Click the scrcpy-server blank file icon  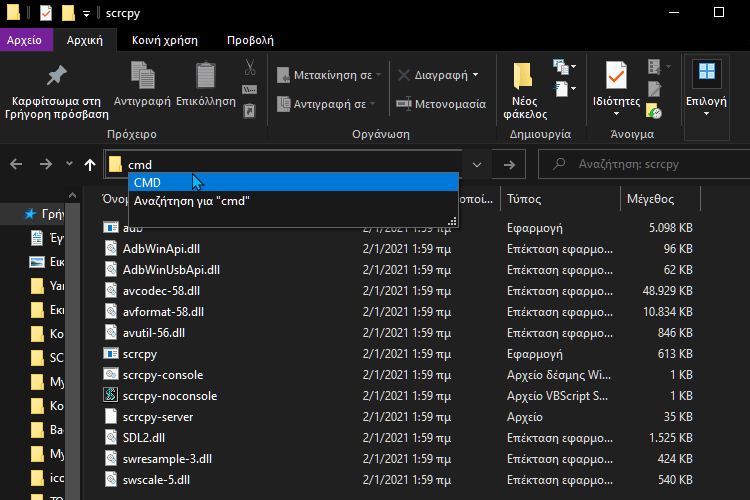coord(110,416)
